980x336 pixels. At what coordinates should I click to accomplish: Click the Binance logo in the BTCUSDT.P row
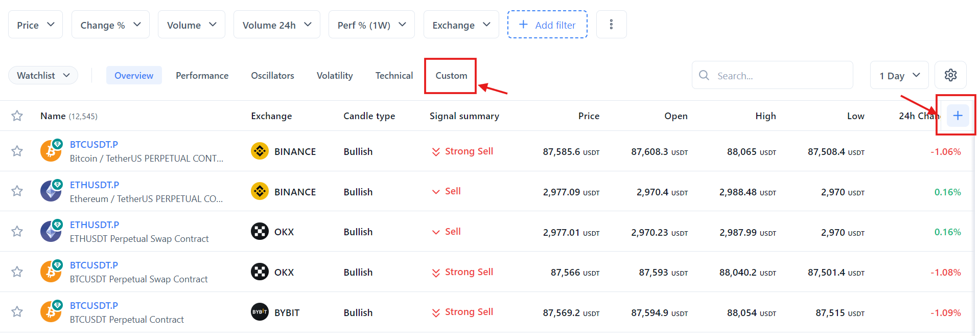point(260,151)
